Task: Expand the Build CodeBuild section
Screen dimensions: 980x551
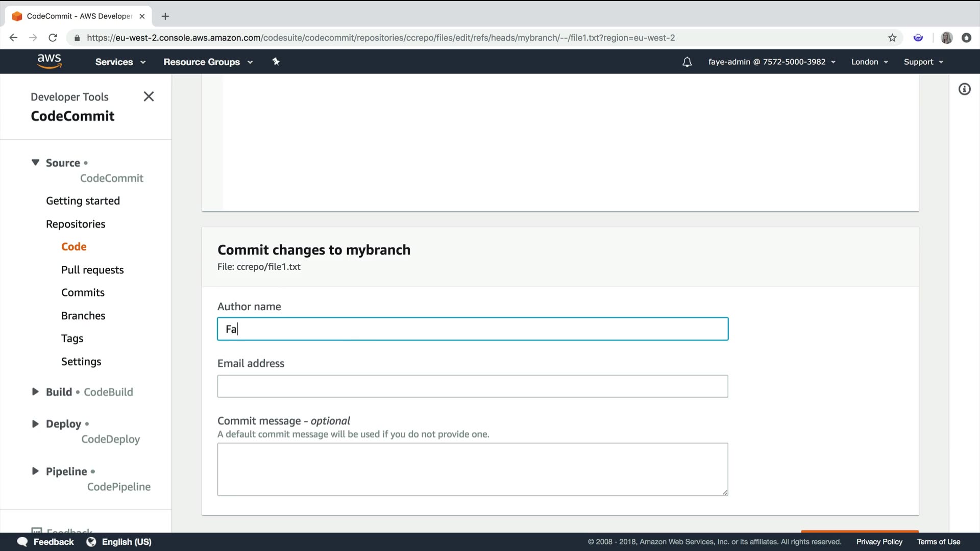Action: pyautogui.click(x=35, y=392)
